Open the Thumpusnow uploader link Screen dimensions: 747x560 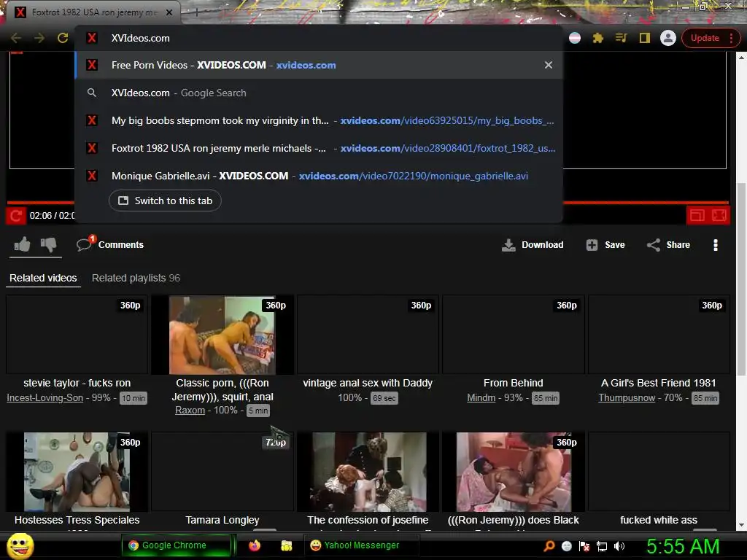point(627,397)
